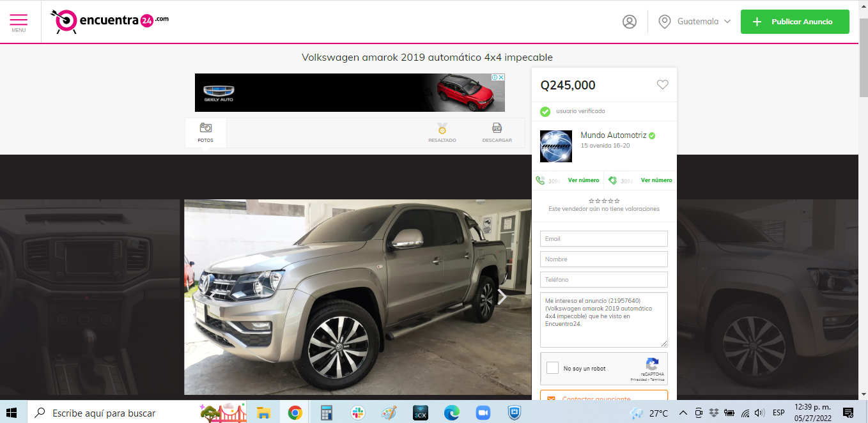Close the Geely Auto ad with X icon
The image size is (868, 423).
point(501,77)
